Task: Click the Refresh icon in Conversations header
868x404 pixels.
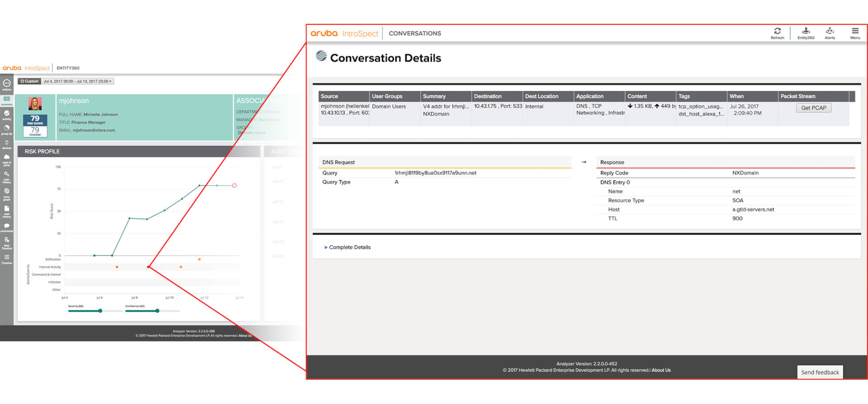Action: click(x=777, y=32)
